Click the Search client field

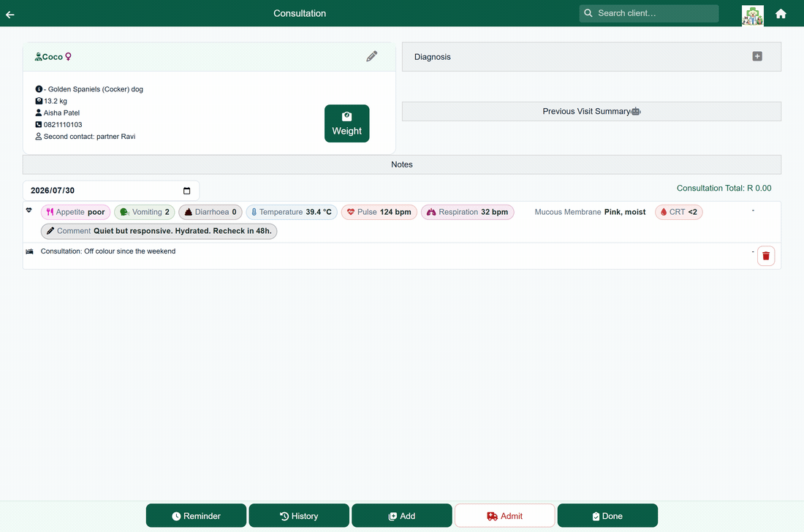coord(648,13)
